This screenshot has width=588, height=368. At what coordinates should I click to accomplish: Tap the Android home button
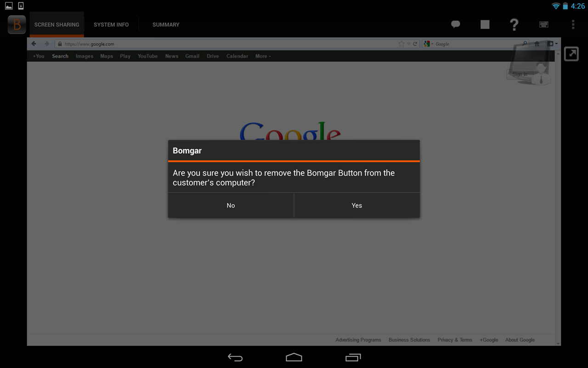[x=294, y=357]
